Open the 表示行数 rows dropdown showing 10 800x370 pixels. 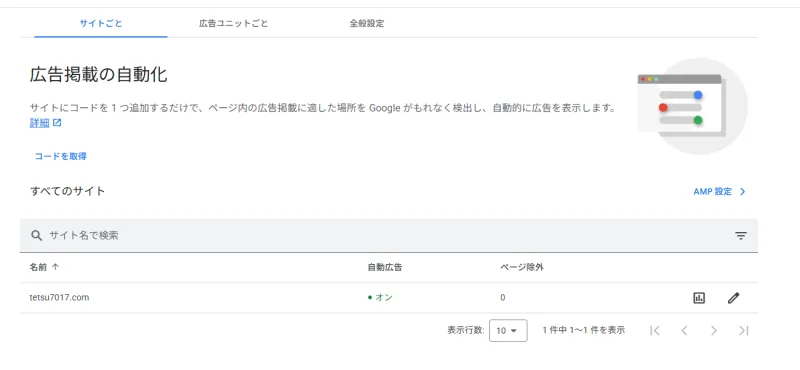click(508, 331)
